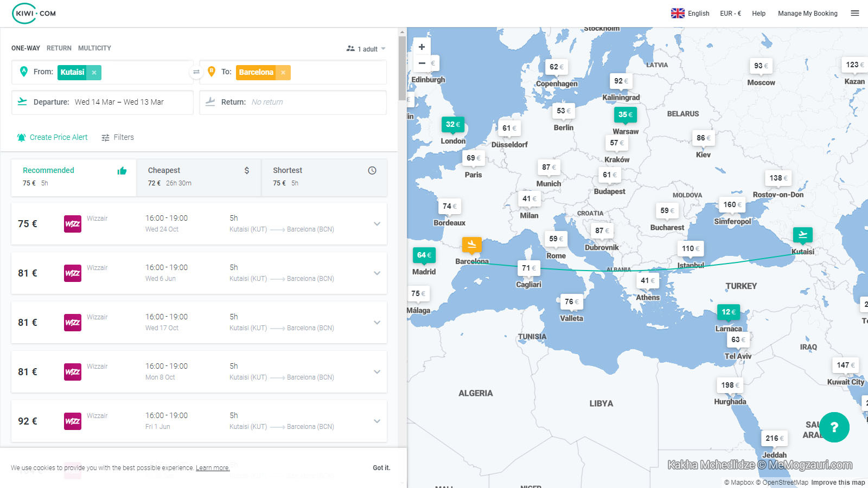Select the 35 € Warsaw price marker
This screenshot has width=868, height=488.
pyautogui.click(x=626, y=115)
